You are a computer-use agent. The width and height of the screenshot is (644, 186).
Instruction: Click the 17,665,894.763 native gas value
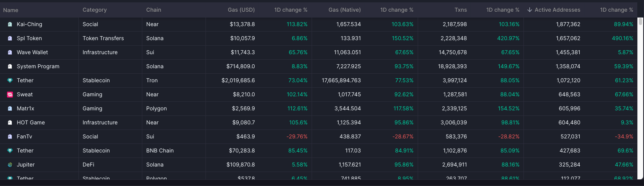(x=341, y=80)
